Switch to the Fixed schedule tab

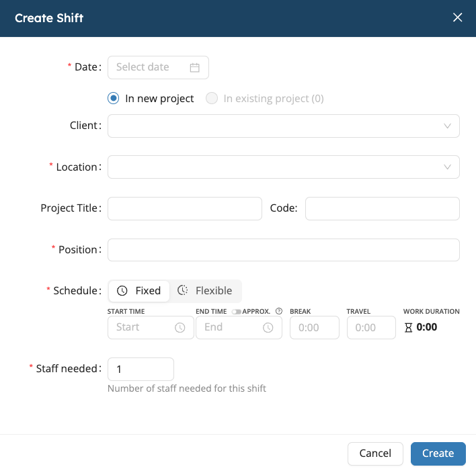coord(139,291)
